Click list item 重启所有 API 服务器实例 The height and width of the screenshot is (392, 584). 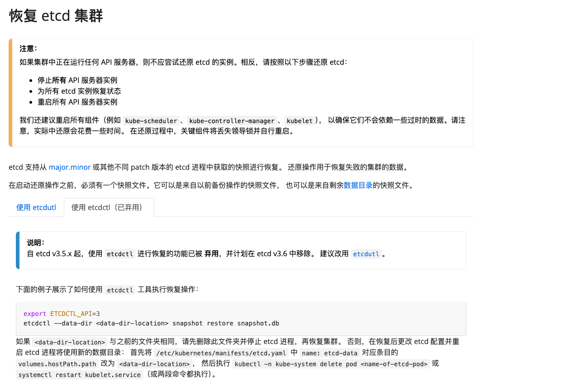(x=77, y=102)
